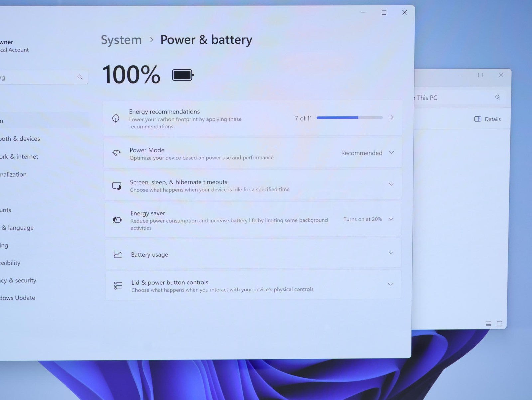This screenshot has width=532, height=400.
Task: Switch File Explorer to details list view
Action: coord(488,324)
